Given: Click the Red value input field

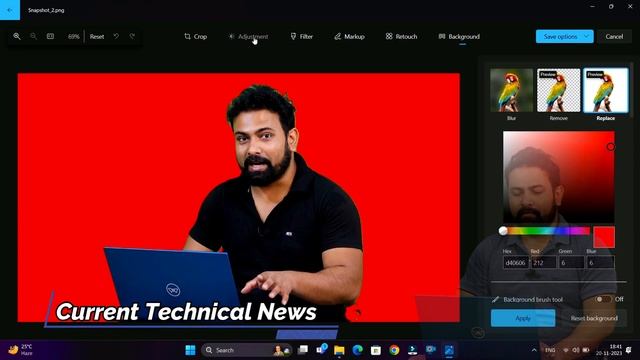Looking at the screenshot, I should coord(544,262).
